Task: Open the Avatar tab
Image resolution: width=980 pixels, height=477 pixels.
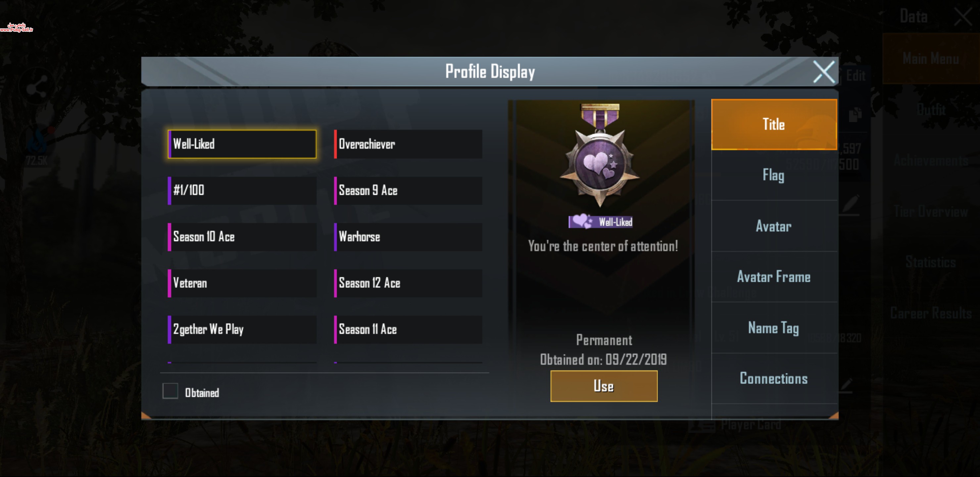Action: tap(774, 226)
